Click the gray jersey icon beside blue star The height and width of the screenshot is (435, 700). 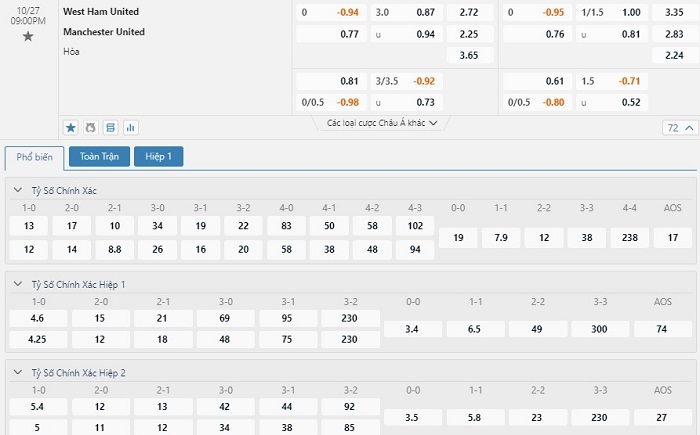point(90,128)
